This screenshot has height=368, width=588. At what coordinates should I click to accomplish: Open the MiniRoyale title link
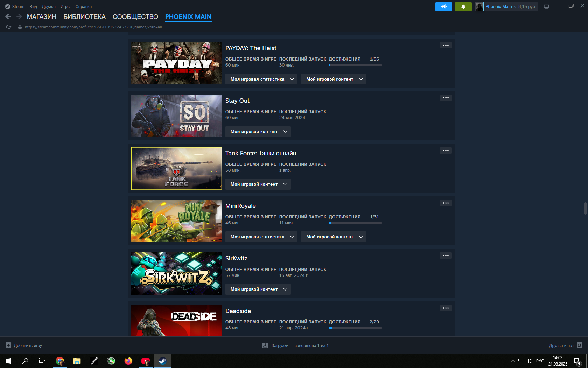click(240, 206)
